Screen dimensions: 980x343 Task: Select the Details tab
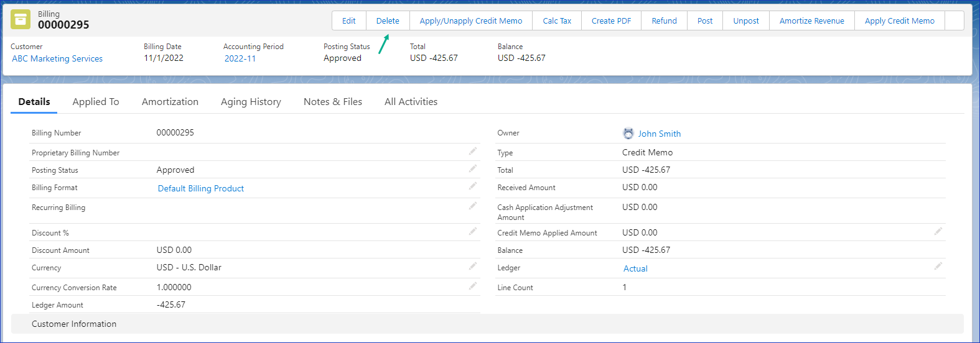point(34,102)
